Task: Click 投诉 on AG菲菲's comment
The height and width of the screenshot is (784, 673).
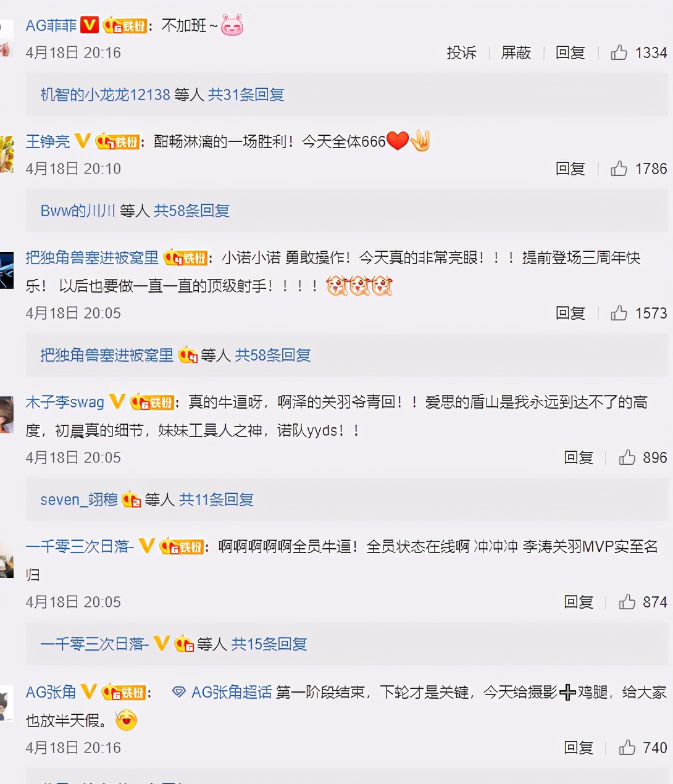Action: tap(462, 52)
